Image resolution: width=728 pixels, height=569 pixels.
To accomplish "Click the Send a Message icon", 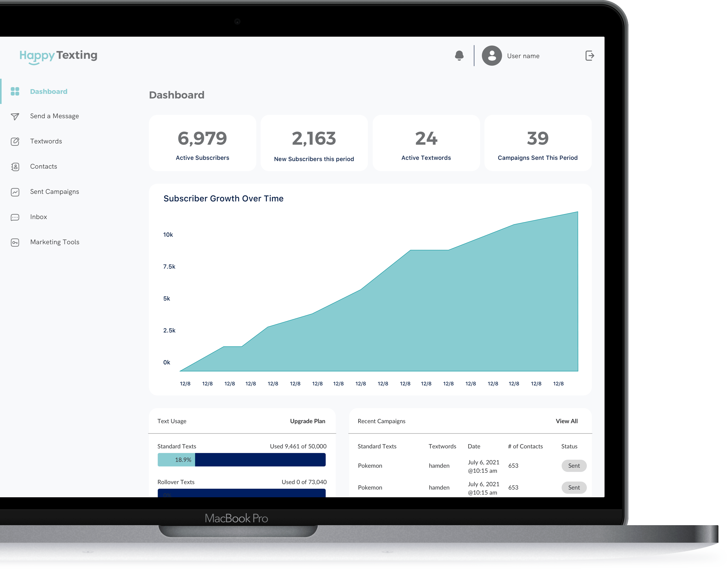I will tap(15, 116).
